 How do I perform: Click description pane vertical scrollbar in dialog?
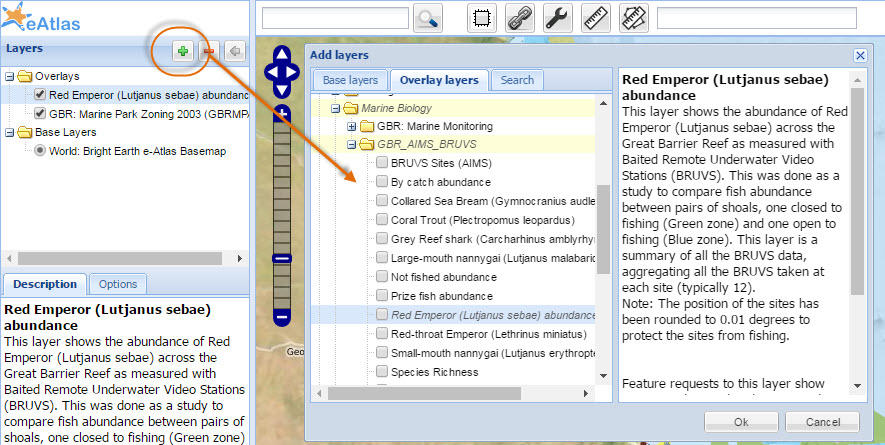857,191
